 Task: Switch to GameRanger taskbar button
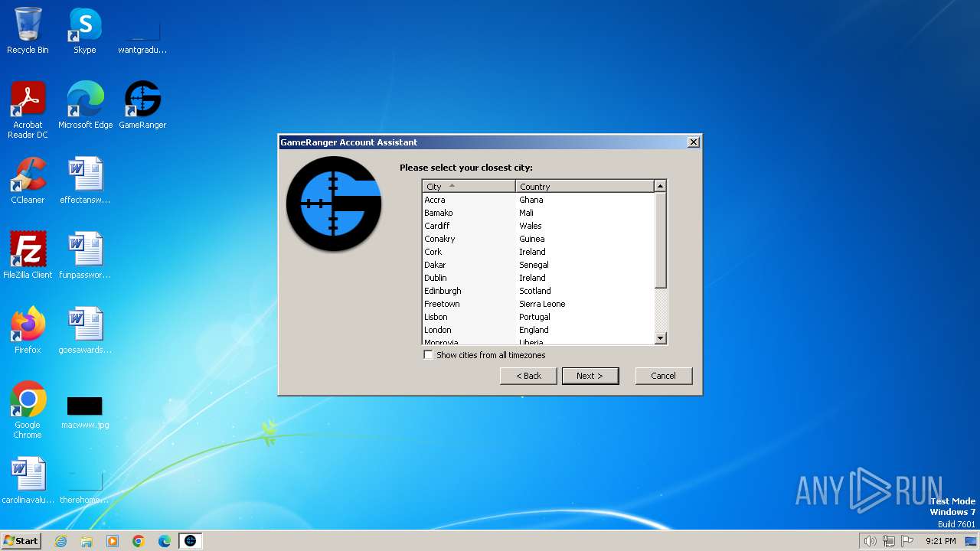[x=191, y=541]
